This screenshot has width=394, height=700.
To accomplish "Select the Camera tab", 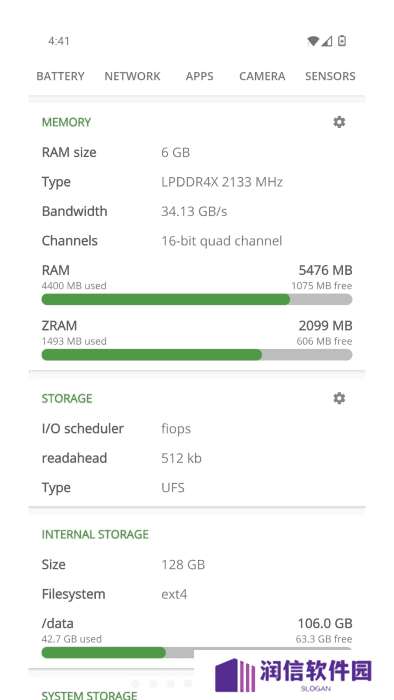I will [262, 76].
